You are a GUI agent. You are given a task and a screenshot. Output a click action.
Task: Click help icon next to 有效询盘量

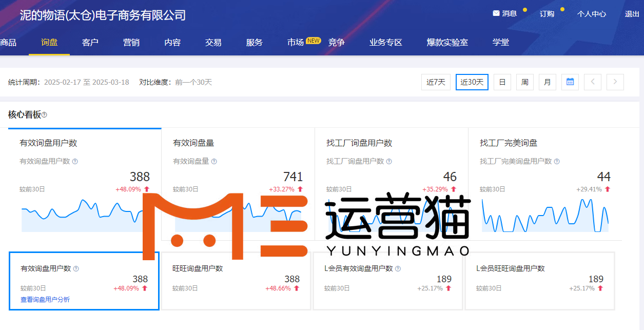(x=214, y=161)
